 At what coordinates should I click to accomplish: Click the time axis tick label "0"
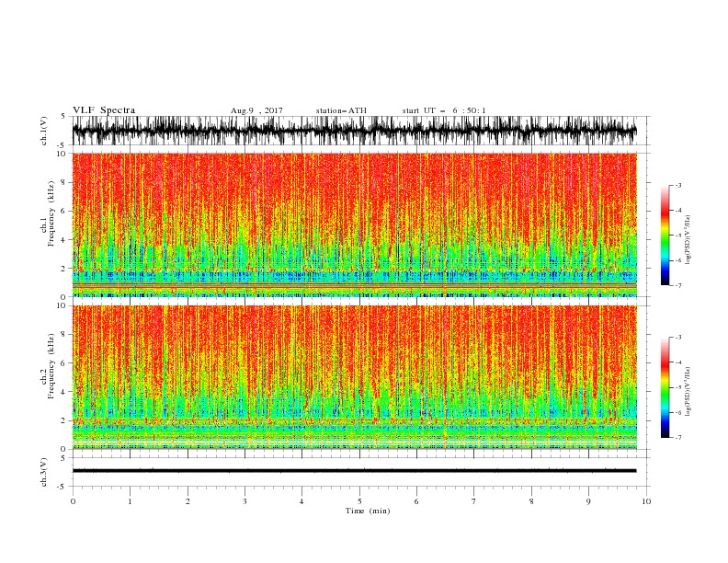coord(73,501)
